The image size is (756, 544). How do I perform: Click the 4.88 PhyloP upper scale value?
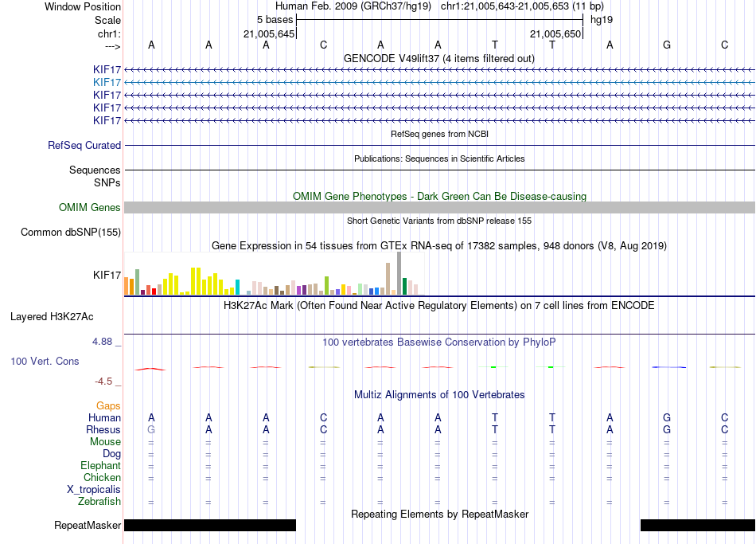click(x=103, y=342)
